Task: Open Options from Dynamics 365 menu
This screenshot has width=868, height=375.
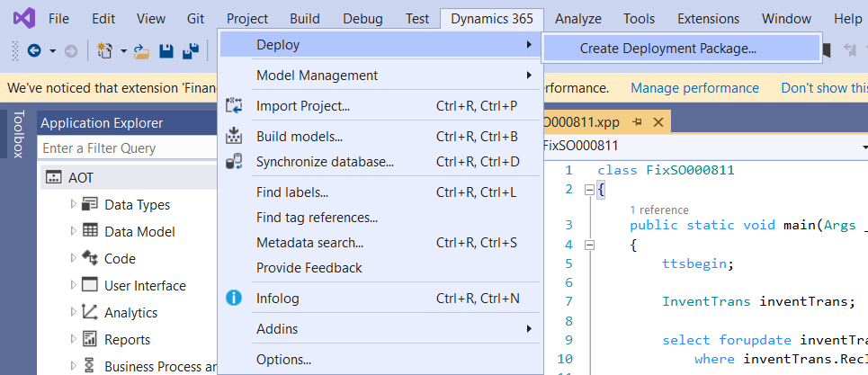Action: point(380,360)
